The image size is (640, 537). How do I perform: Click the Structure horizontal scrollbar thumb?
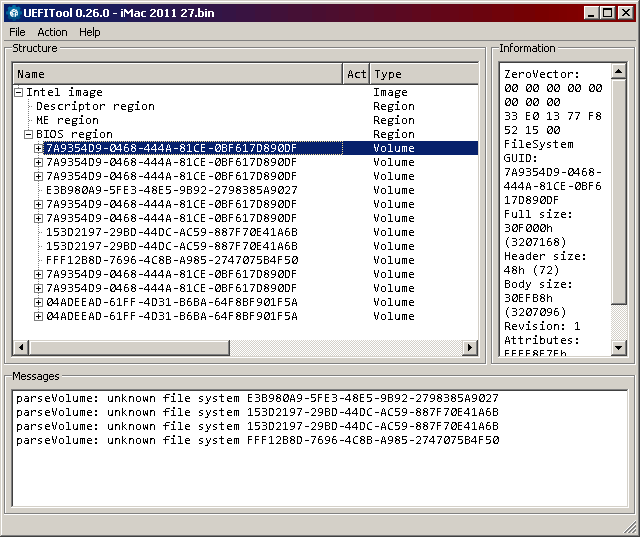point(129,348)
